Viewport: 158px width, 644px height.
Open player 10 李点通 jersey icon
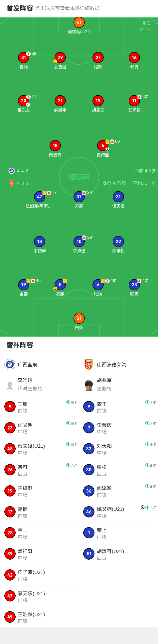click(79, 241)
